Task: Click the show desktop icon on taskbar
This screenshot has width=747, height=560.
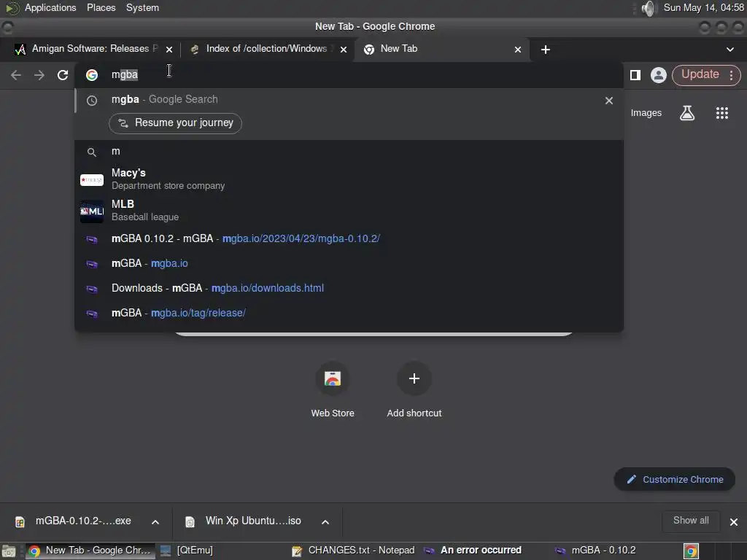Action: tap(9, 551)
